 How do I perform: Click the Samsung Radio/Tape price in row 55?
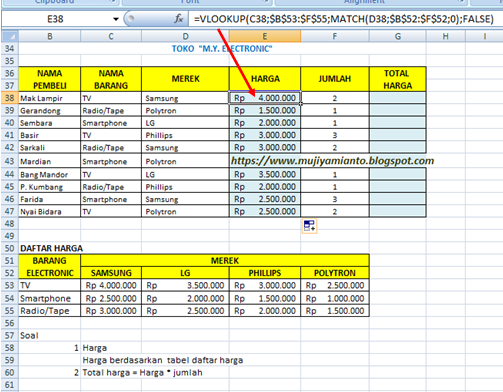(x=111, y=311)
